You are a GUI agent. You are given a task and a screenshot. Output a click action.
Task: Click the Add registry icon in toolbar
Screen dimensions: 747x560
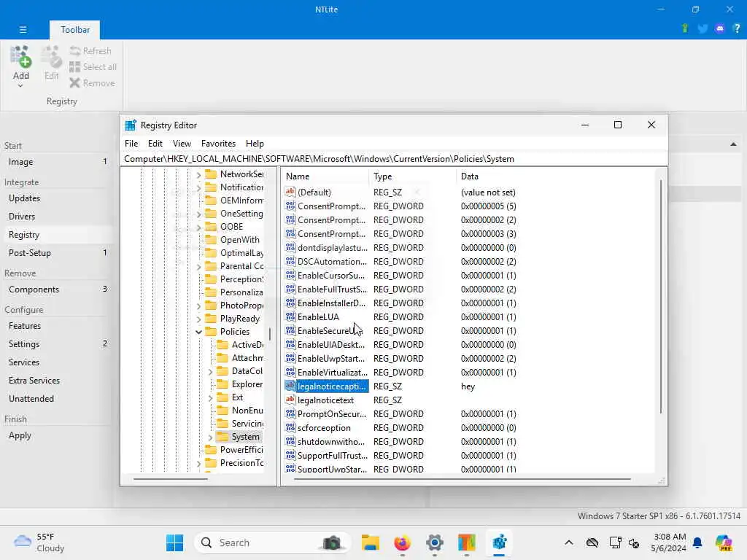(20, 57)
